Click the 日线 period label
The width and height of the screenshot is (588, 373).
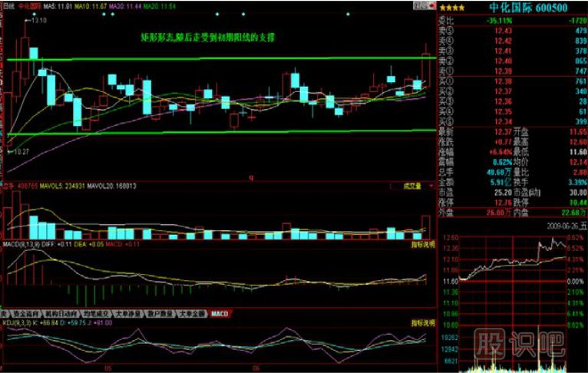8,5
